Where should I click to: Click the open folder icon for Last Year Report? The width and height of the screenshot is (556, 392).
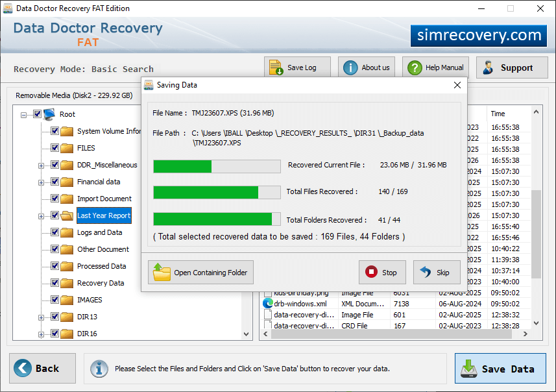(67, 215)
